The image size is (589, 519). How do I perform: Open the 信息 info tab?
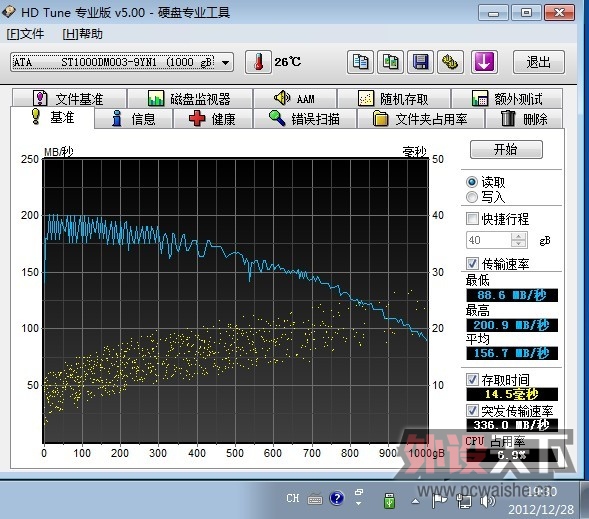coord(134,119)
